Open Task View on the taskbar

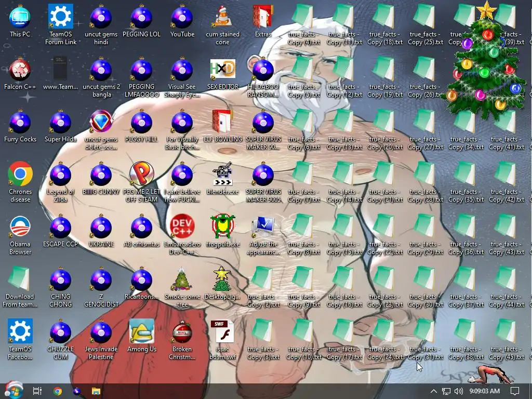pyautogui.click(x=37, y=391)
